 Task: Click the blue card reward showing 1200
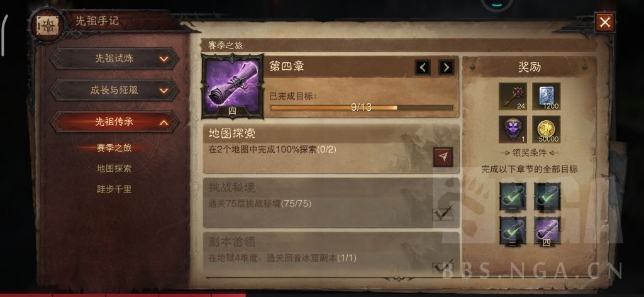tap(547, 96)
